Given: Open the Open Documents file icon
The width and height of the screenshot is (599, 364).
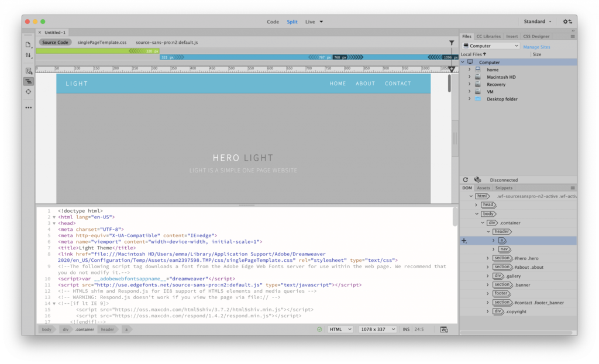Looking at the screenshot, I should 28,44.
